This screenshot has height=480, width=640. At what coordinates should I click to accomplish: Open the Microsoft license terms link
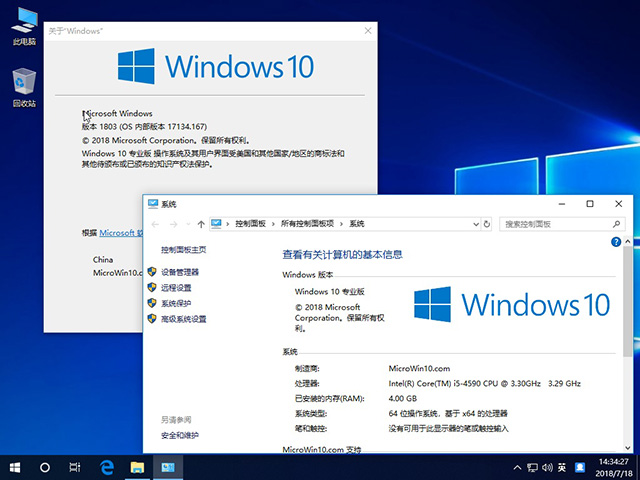tap(121, 233)
